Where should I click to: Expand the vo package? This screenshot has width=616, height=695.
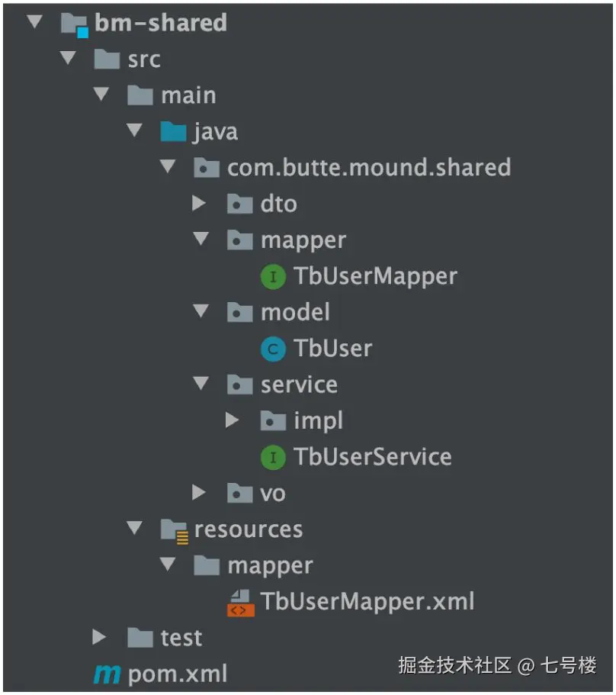tap(199, 492)
